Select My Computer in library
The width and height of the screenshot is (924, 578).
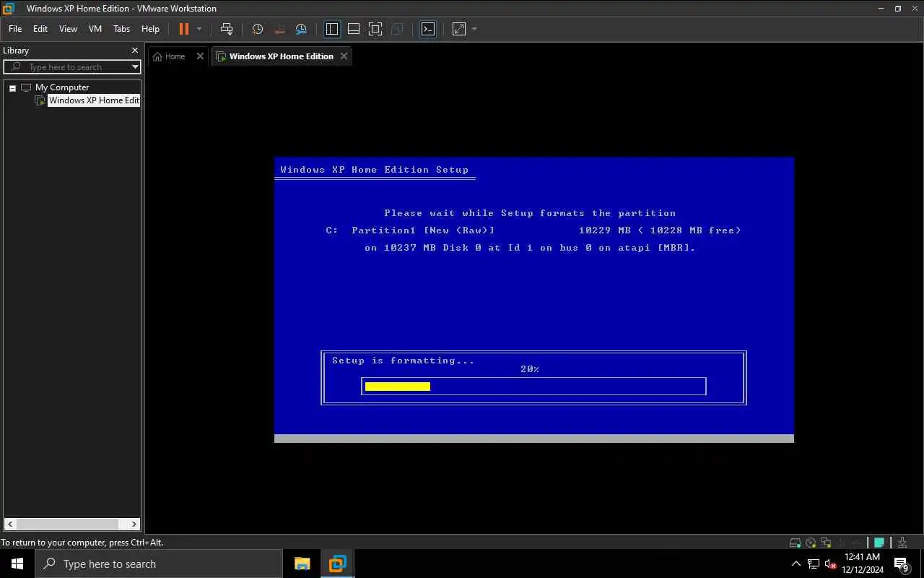62,87
